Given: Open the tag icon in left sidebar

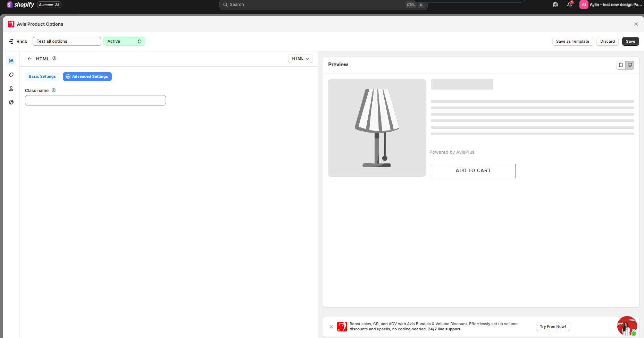Looking at the screenshot, I should coord(11,75).
